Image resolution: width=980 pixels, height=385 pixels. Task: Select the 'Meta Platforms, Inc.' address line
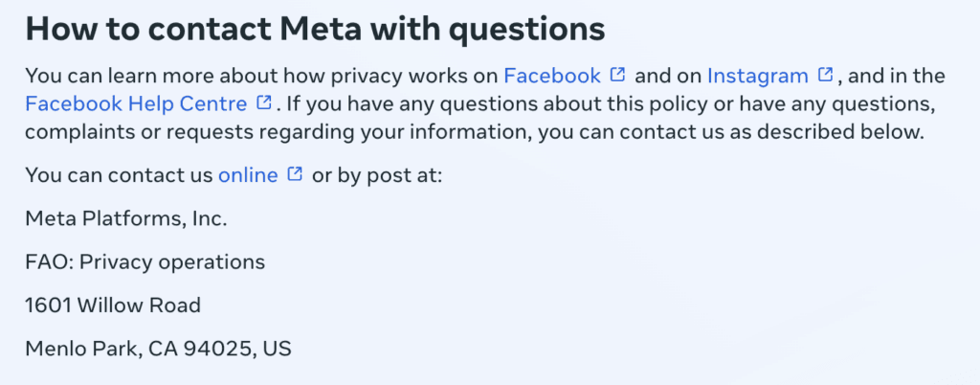pos(126,218)
